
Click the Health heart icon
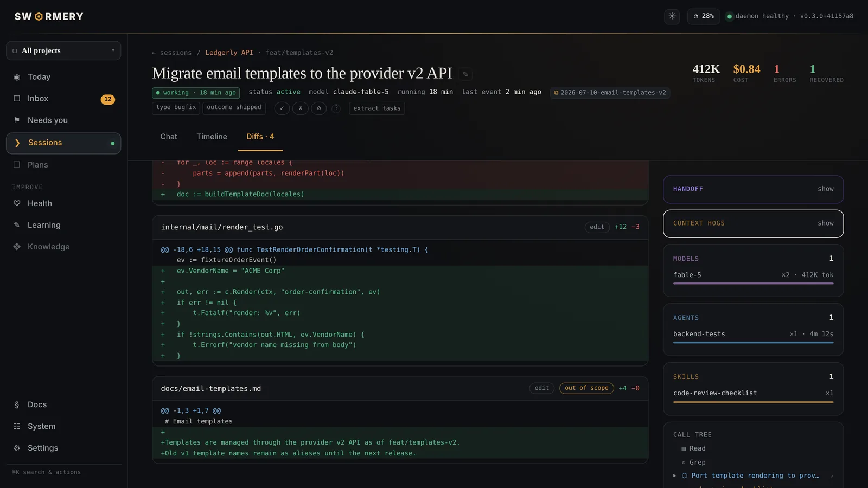(17, 203)
